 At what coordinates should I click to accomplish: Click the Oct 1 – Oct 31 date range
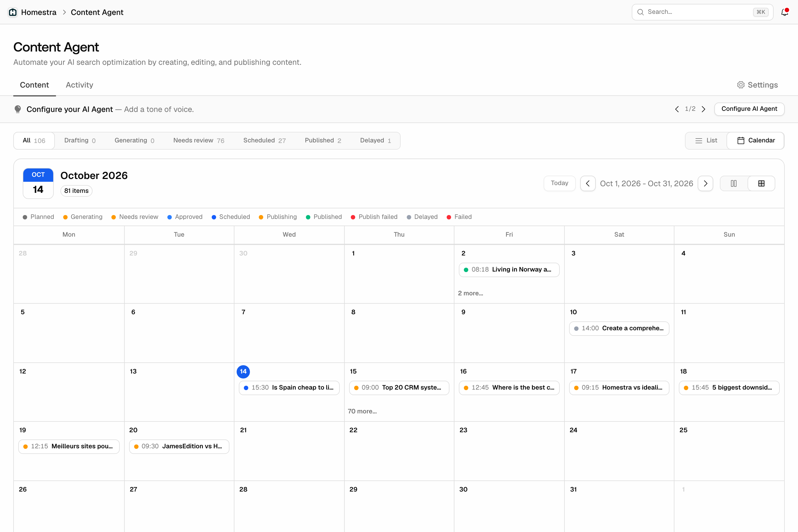coord(646,183)
